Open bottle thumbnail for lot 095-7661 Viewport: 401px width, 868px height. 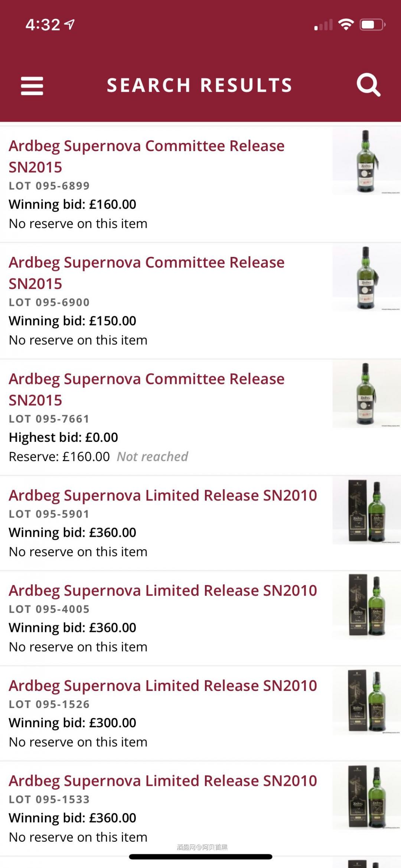366,394
